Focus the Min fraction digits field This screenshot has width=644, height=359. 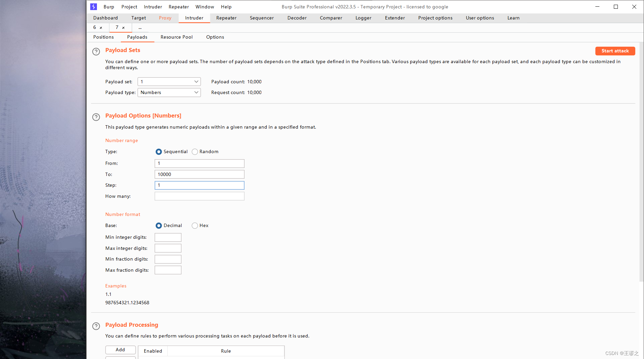168,259
